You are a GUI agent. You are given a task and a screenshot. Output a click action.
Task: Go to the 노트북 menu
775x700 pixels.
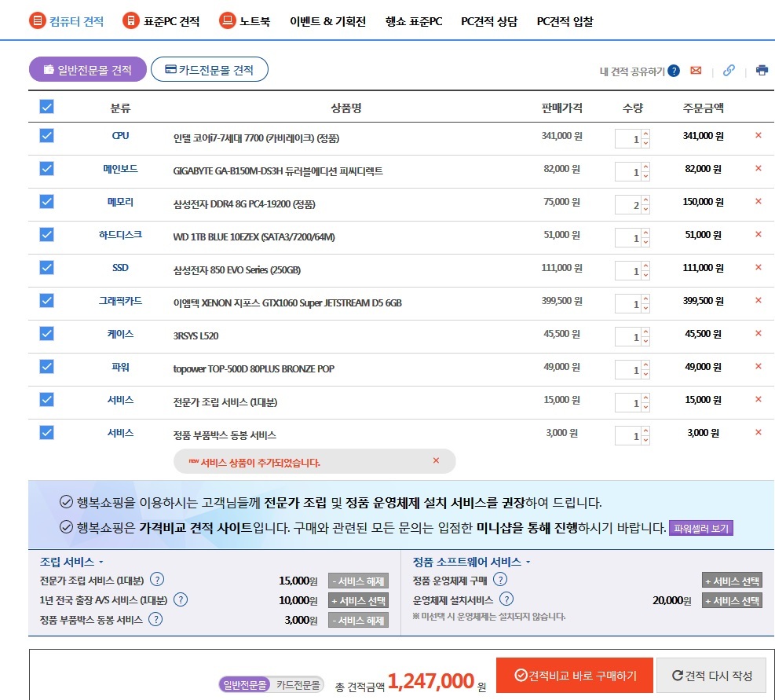(245, 21)
